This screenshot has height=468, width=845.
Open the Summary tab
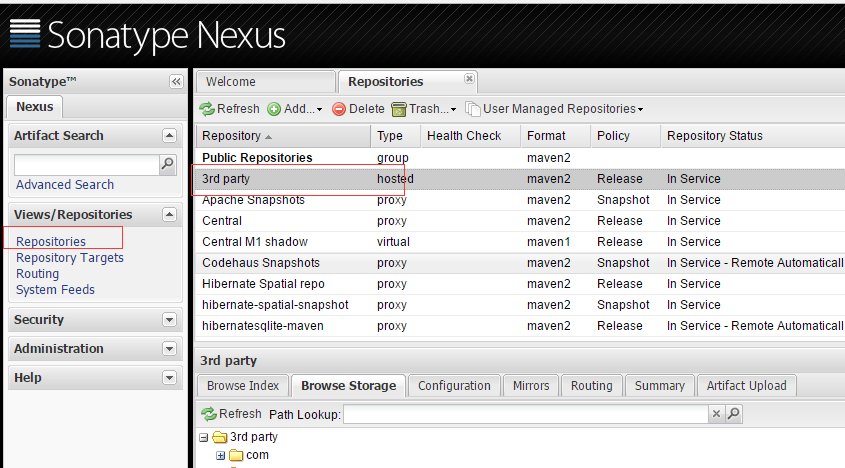pos(660,386)
